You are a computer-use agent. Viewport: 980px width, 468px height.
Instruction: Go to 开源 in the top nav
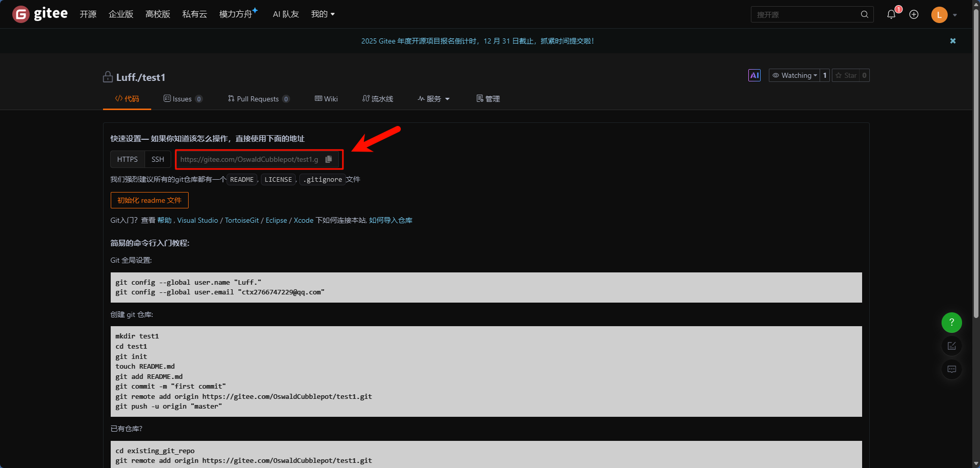88,14
